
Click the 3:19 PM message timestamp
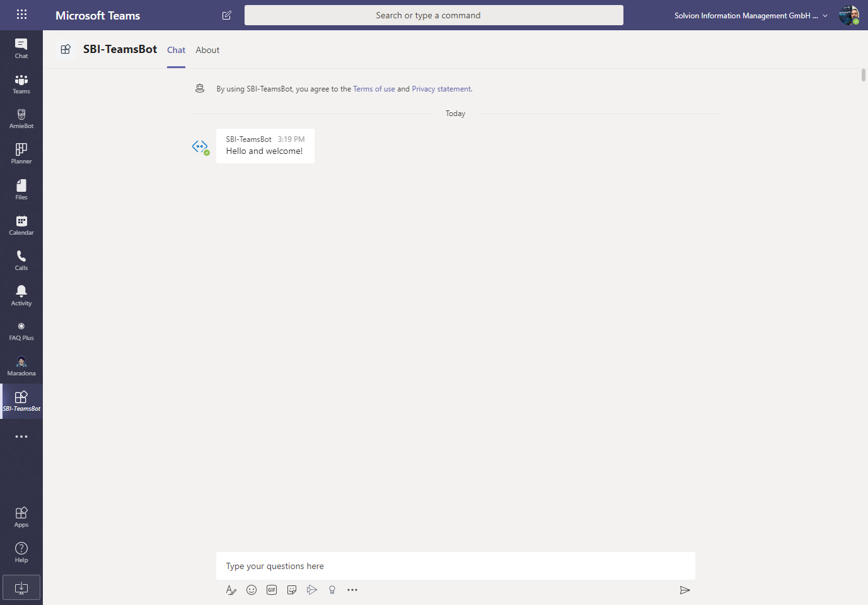[x=291, y=139]
